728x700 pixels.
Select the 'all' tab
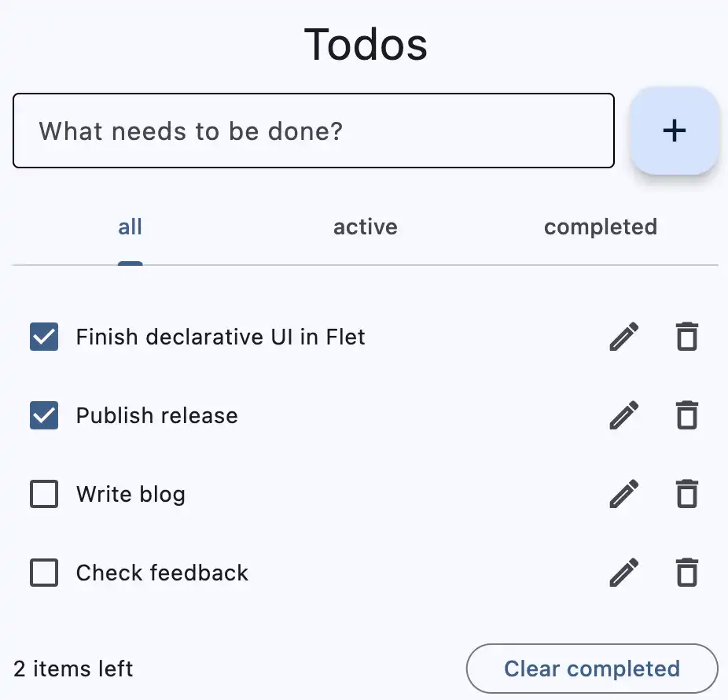(x=130, y=227)
